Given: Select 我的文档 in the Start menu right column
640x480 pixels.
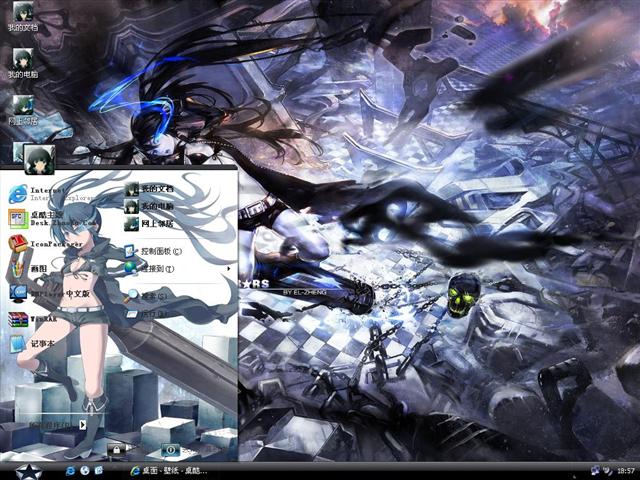Looking at the screenshot, I should click(x=149, y=189).
